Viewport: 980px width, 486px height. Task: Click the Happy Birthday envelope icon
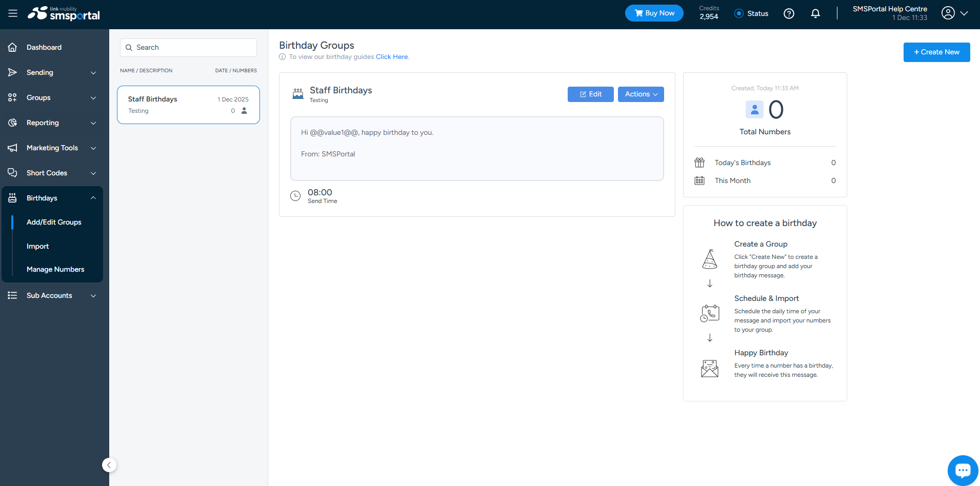pyautogui.click(x=710, y=369)
